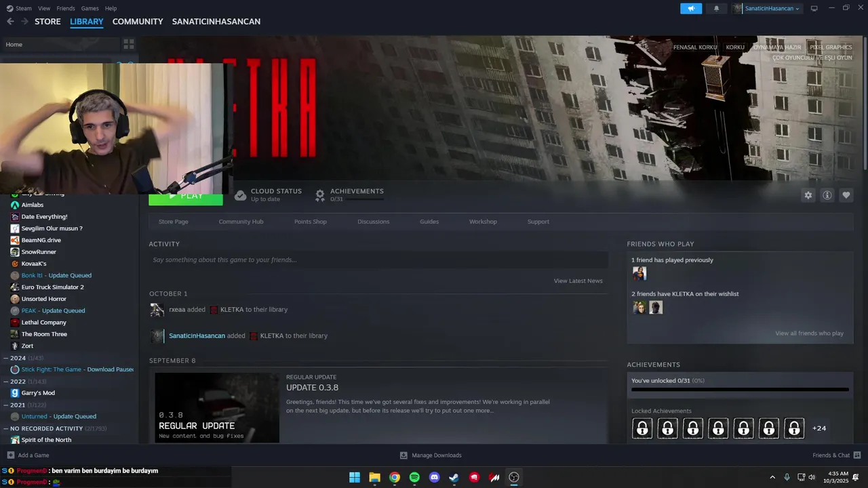The height and width of the screenshot is (488, 868).
Task: Select BeamNG.drive in library list
Action: click(41, 240)
